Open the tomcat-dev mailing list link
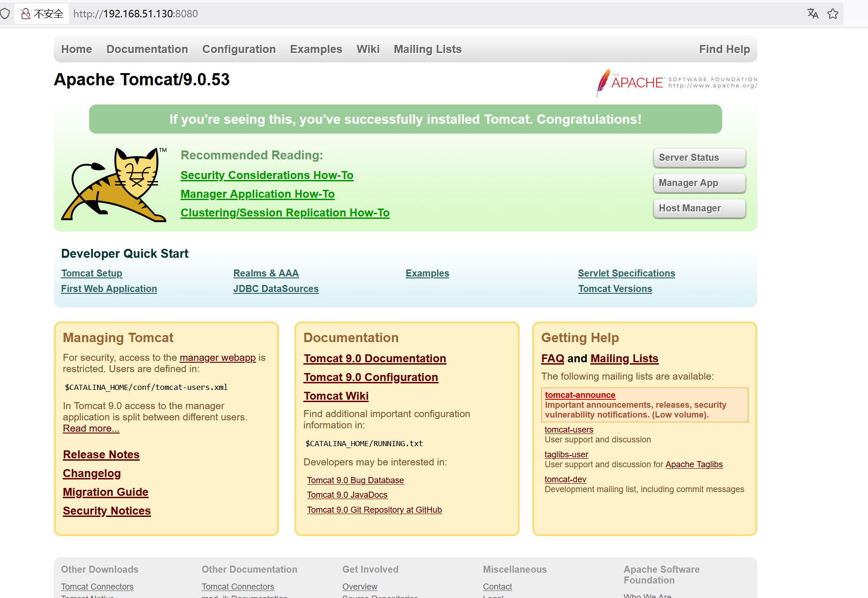Screen dimensions: 868x598 click(565, 479)
